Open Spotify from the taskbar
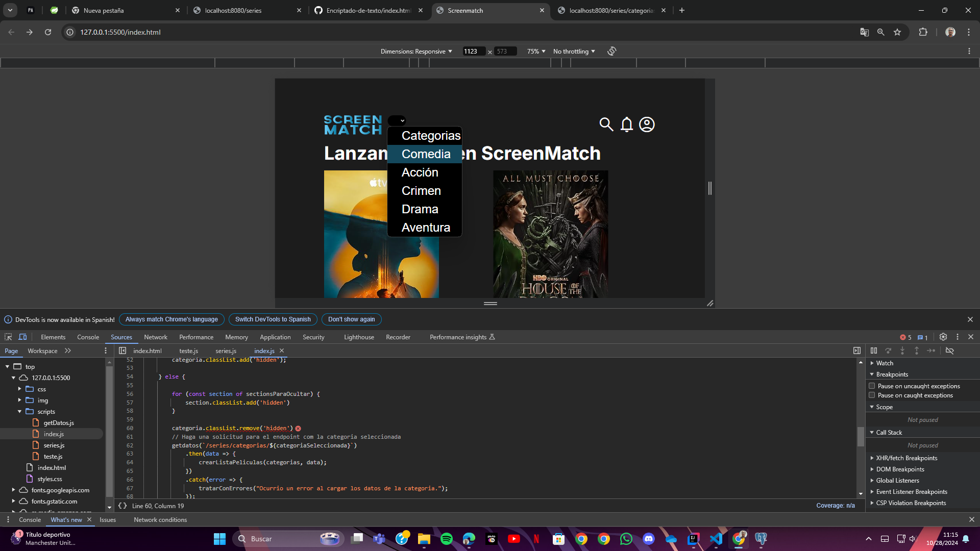The image size is (980, 551). (447, 539)
